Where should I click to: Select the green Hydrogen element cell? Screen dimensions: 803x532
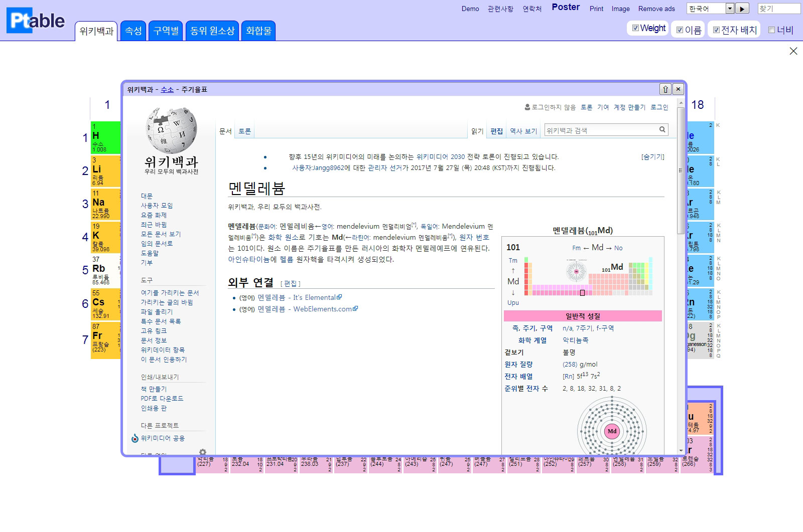point(105,137)
